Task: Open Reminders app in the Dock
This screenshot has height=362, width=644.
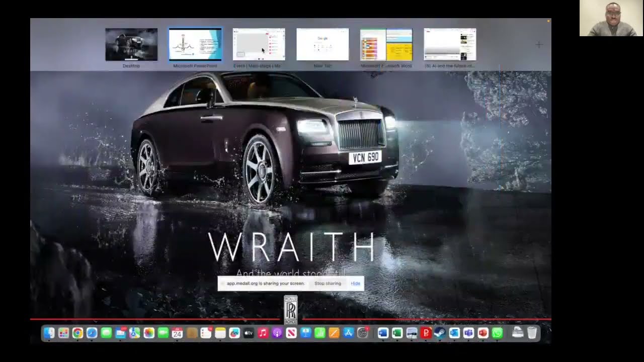Action: [x=206, y=333]
